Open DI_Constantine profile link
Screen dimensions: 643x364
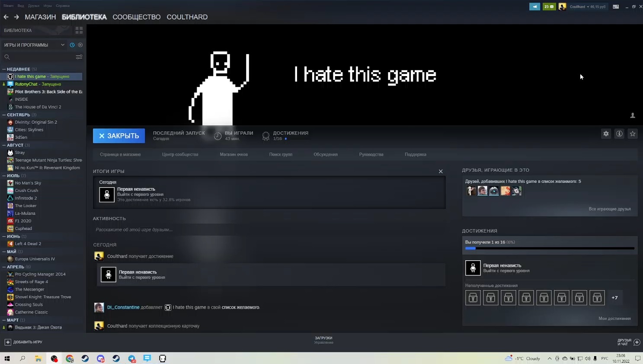click(x=123, y=307)
